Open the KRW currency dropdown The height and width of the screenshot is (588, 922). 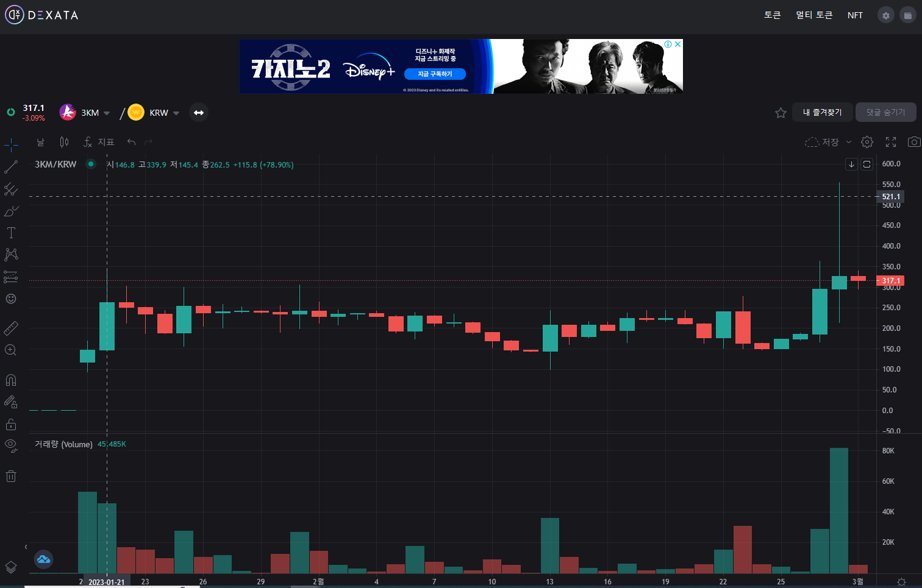point(176,113)
